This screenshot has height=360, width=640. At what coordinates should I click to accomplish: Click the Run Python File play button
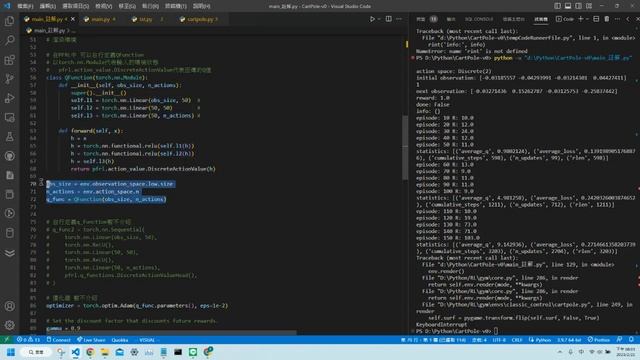pyautogui.click(x=372, y=19)
